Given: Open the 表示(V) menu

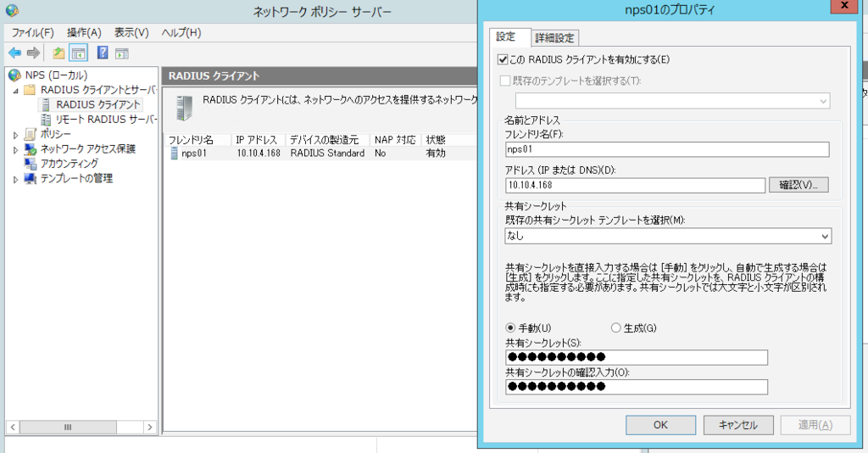Looking at the screenshot, I should 131,33.
